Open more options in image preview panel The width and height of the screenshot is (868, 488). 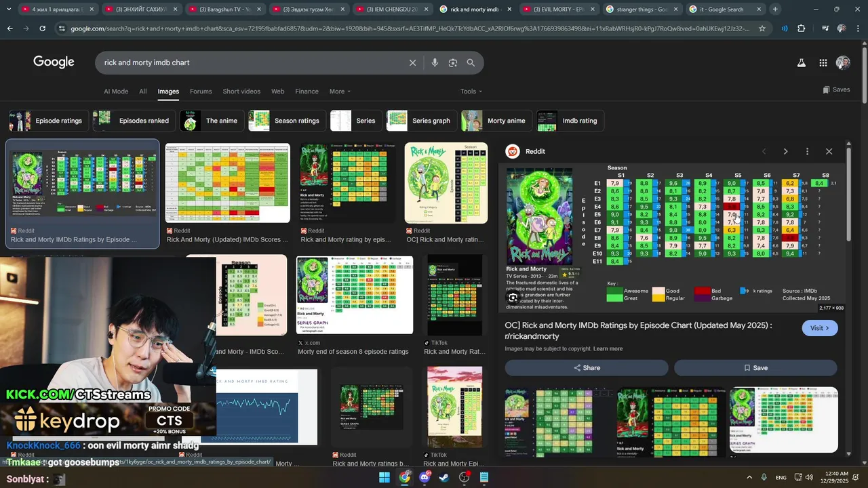click(807, 151)
